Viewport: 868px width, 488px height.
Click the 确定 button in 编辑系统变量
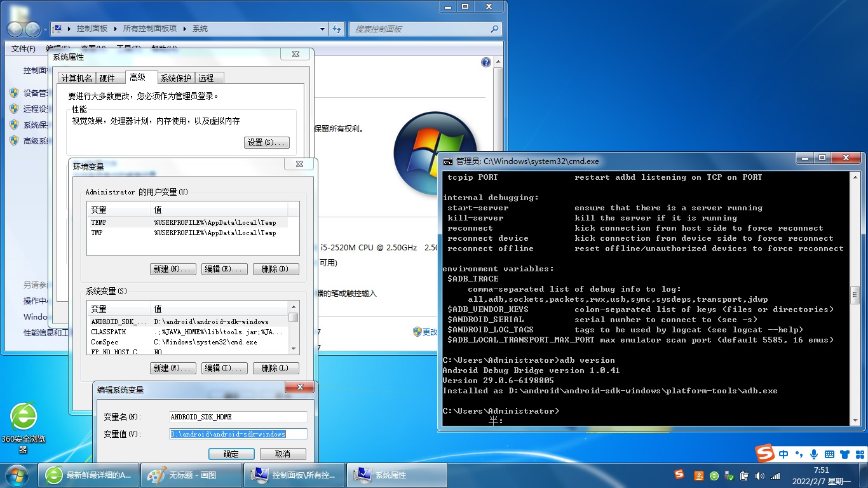click(x=231, y=453)
